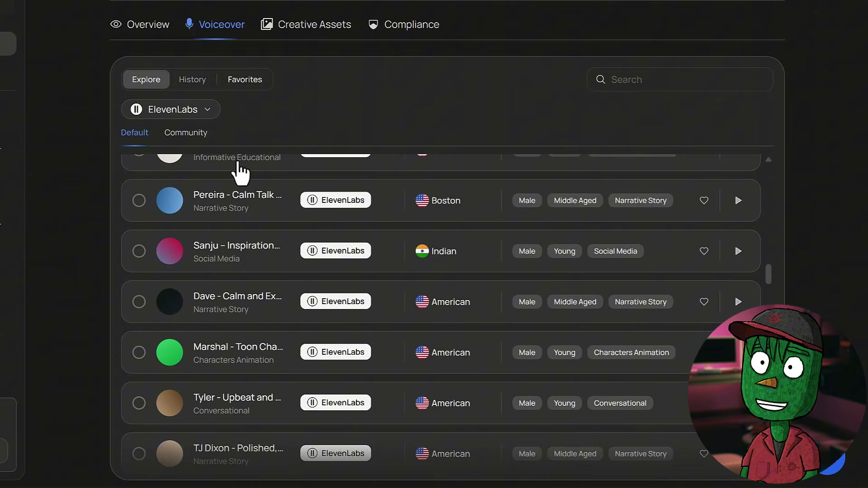Open the Voiceover tab
Viewport: 868px width, 488px height.
point(215,24)
